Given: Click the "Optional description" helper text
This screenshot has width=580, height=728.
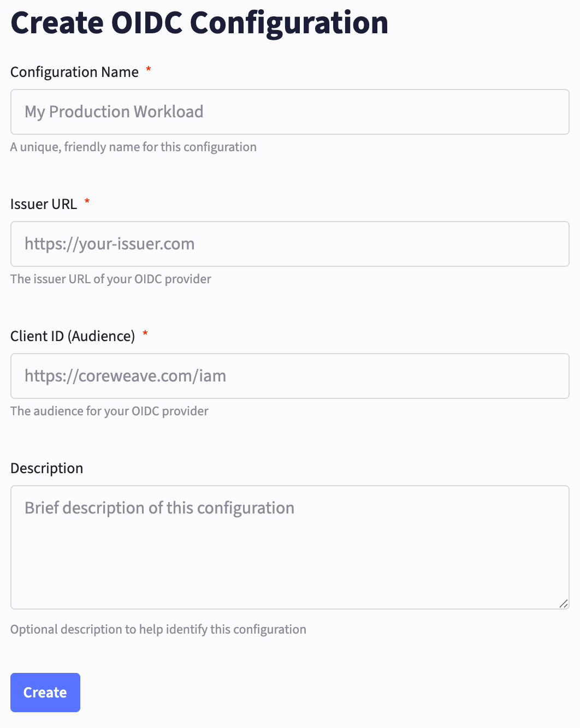Looking at the screenshot, I should click(x=158, y=629).
